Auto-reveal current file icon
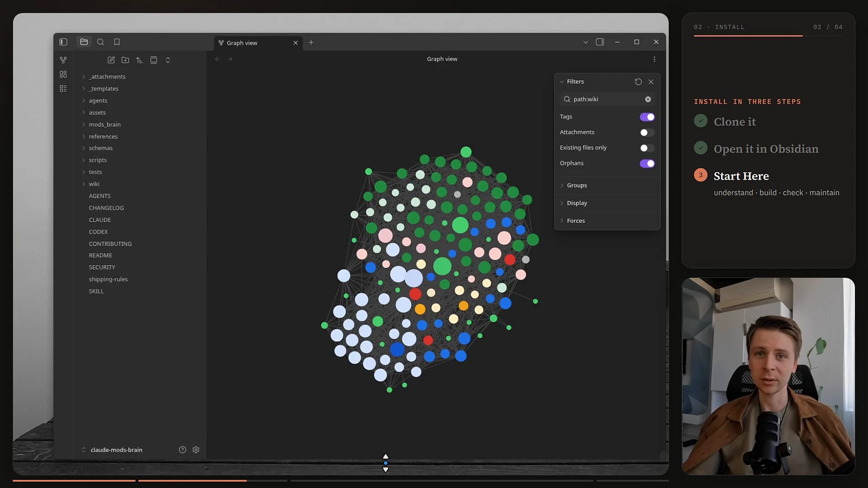868x488 pixels. (154, 60)
